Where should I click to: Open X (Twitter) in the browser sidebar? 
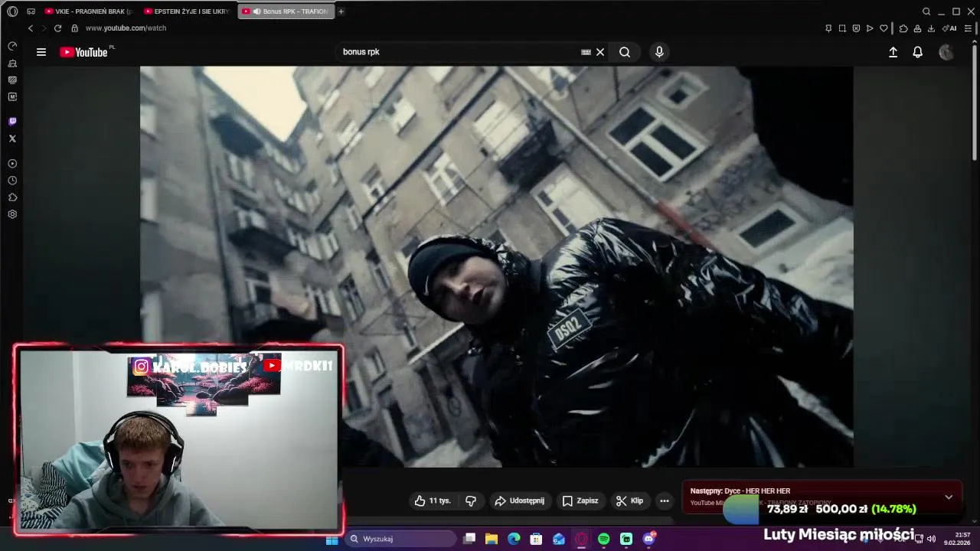pos(12,139)
